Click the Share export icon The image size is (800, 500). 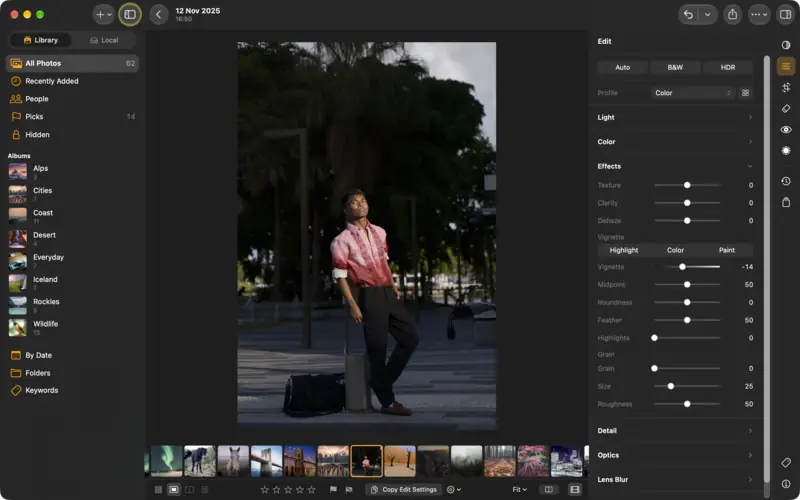(732, 14)
